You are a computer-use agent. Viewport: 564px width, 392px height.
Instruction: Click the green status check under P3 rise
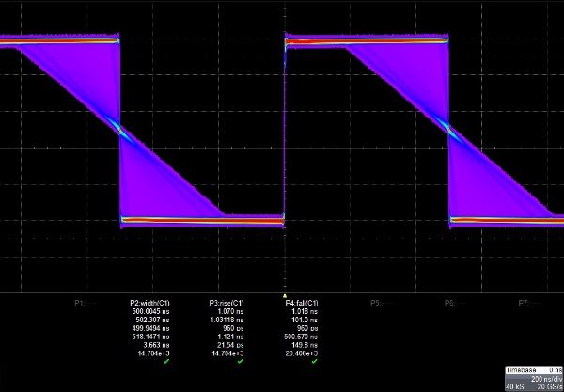tap(241, 361)
